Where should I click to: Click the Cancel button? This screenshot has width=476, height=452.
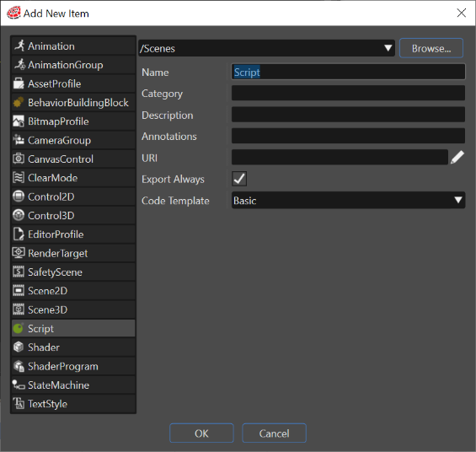pos(274,433)
